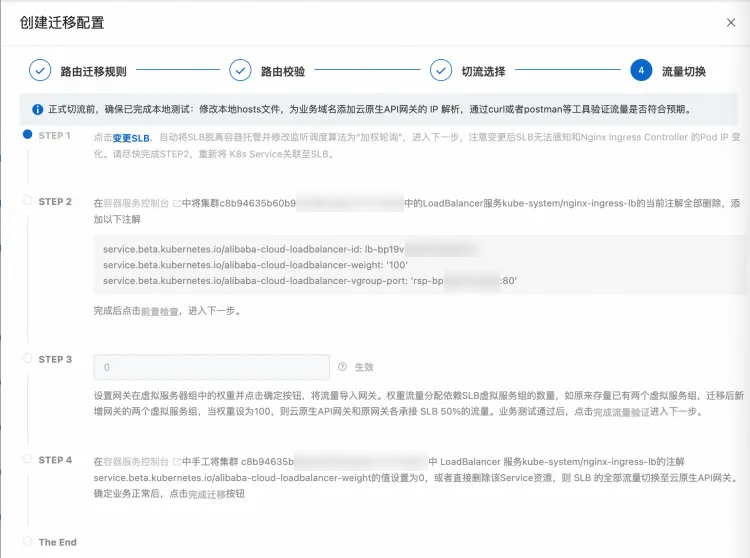The height and width of the screenshot is (558, 750).
Task: Click The End timeline dot
Action: (28, 541)
